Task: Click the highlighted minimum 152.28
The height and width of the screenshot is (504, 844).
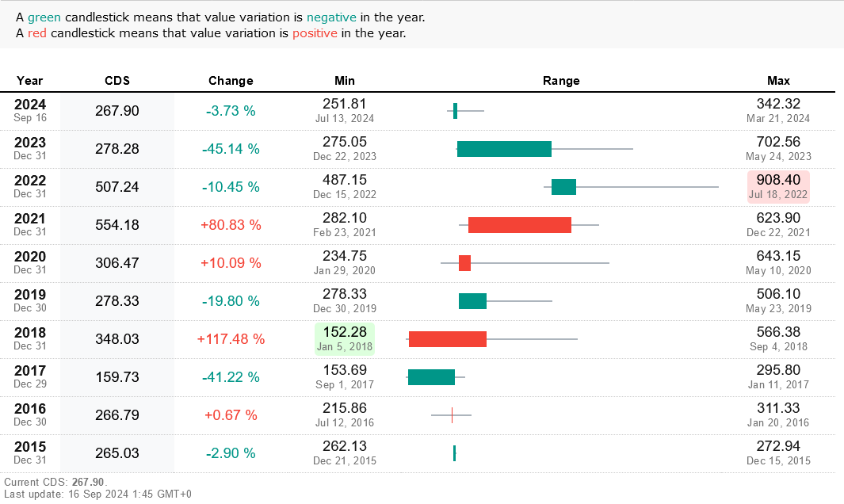Action: click(x=345, y=332)
